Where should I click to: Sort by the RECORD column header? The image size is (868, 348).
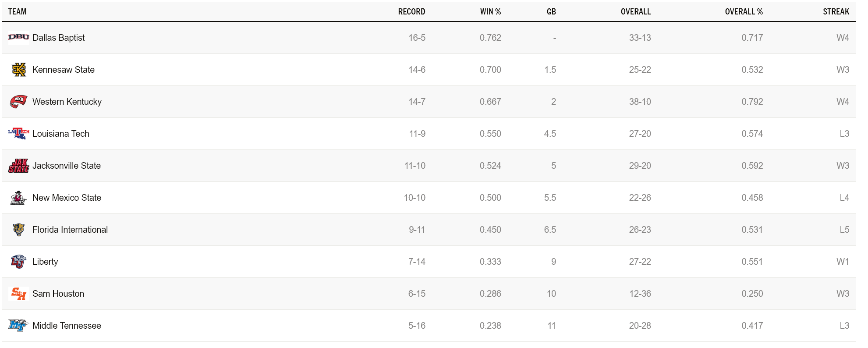click(411, 12)
